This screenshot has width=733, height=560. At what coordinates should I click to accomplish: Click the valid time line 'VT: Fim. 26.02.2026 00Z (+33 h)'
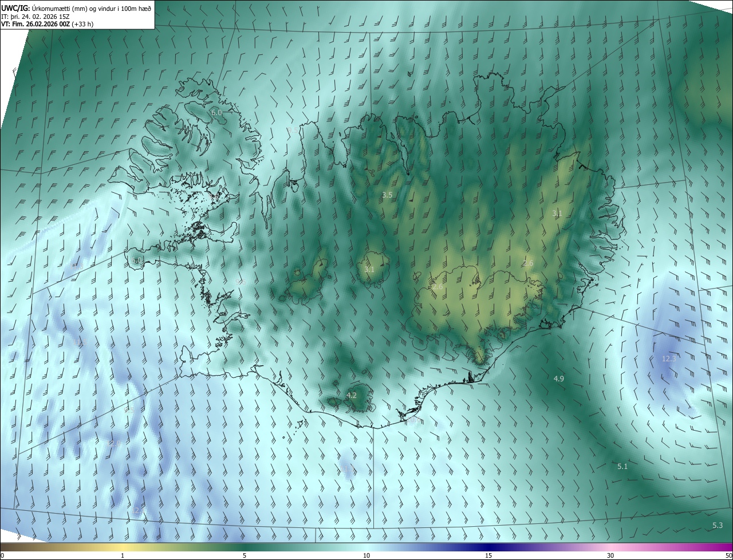(x=48, y=25)
